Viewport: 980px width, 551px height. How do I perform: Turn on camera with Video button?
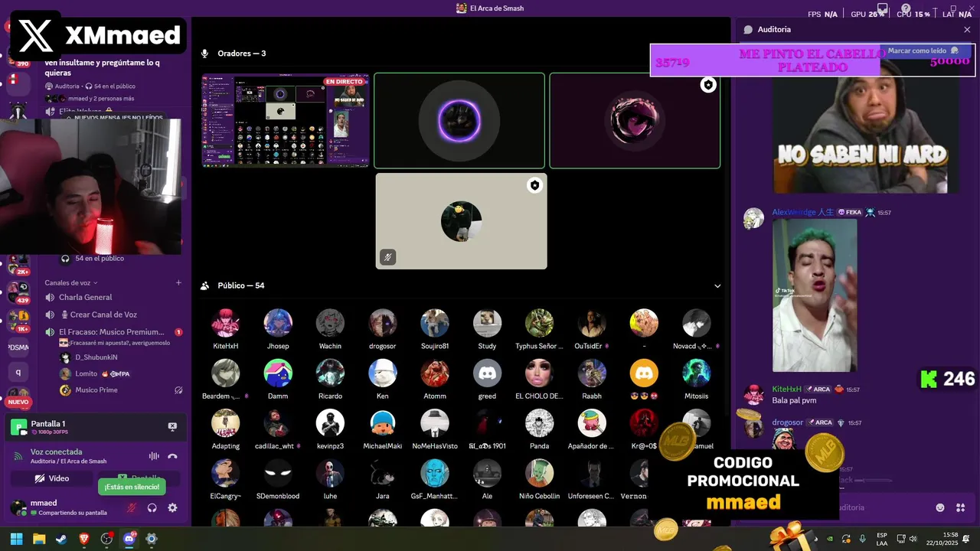[51, 478]
